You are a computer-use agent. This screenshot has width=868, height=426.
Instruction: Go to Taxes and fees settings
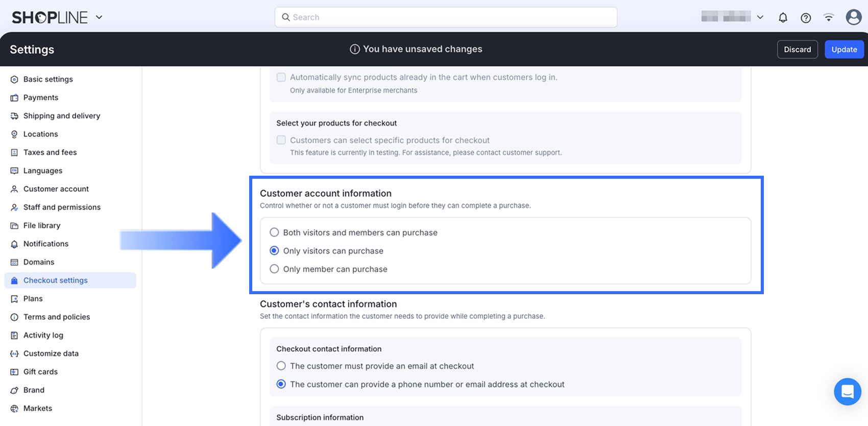pyautogui.click(x=50, y=152)
